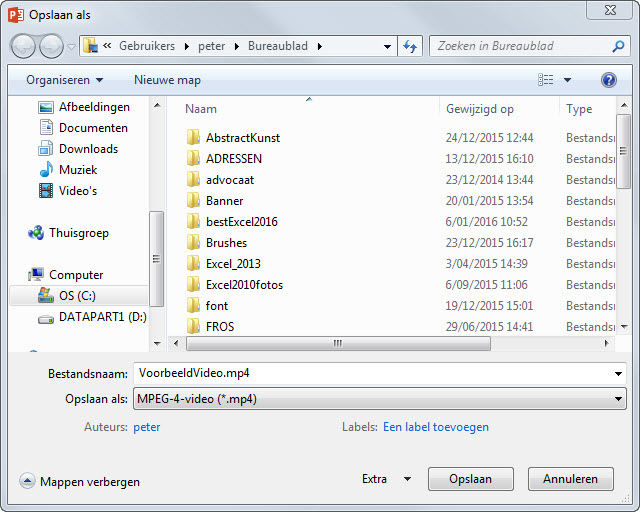Click the file list vertical scrollbar thumb
Viewport: 640px width, 512px height.
[x=623, y=151]
